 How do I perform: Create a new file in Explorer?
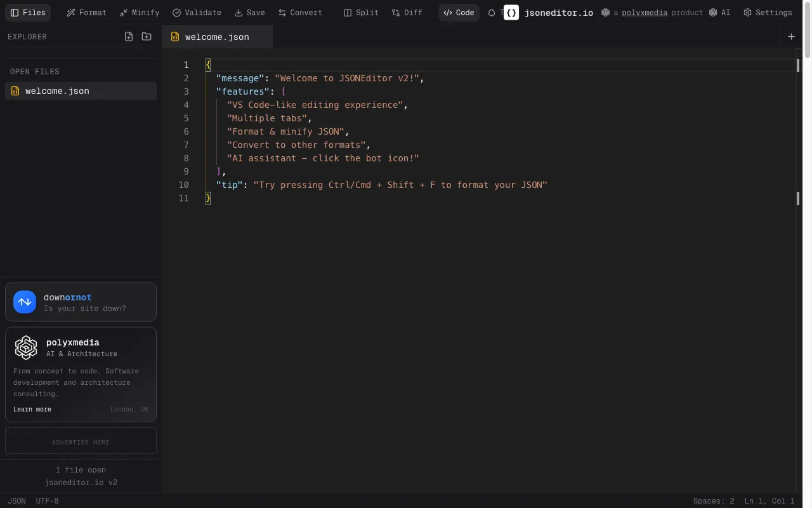pos(129,37)
